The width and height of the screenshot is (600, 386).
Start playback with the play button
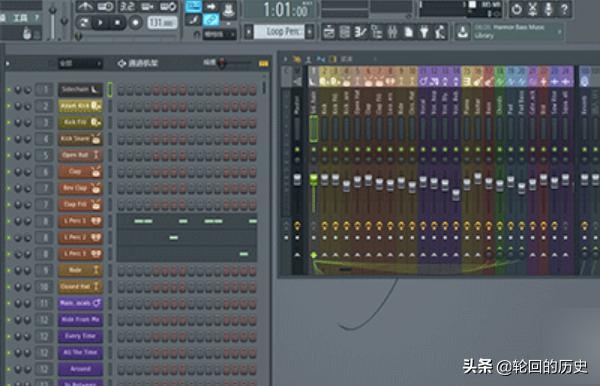[100, 23]
